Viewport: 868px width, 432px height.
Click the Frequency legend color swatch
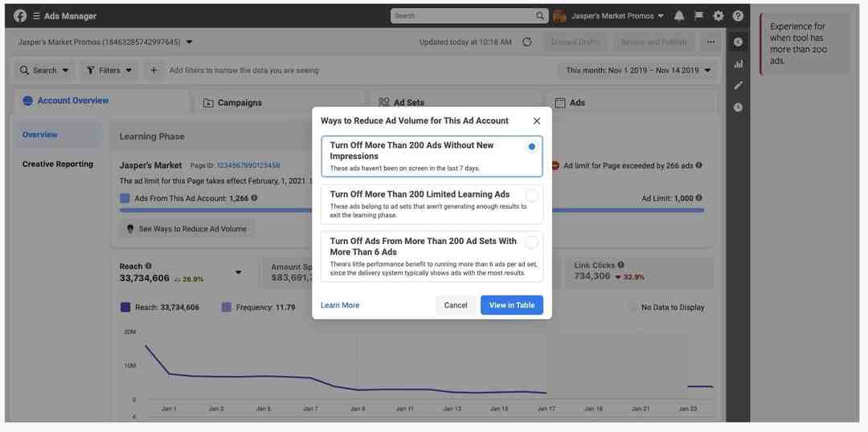226,308
